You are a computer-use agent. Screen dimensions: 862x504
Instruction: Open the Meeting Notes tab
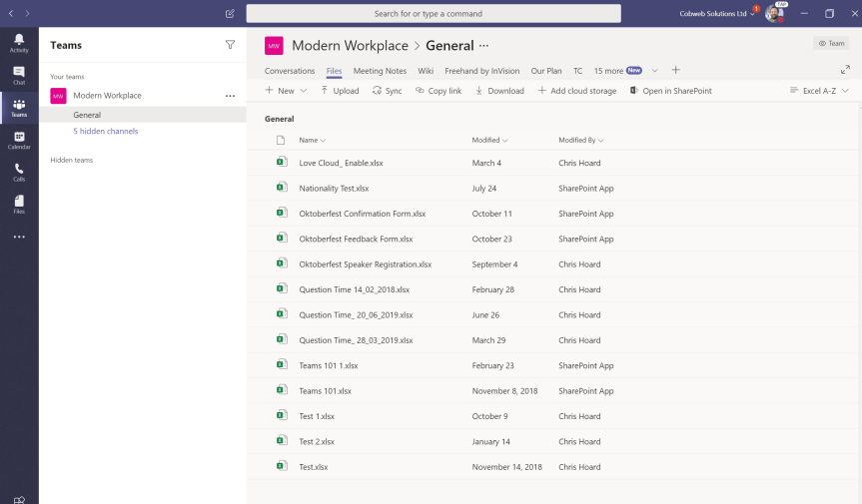380,71
